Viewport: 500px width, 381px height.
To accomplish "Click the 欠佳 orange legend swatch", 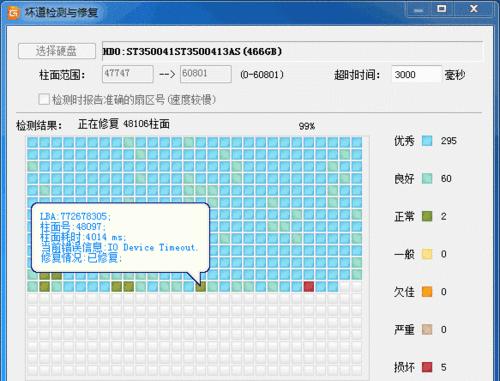I will 427,292.
